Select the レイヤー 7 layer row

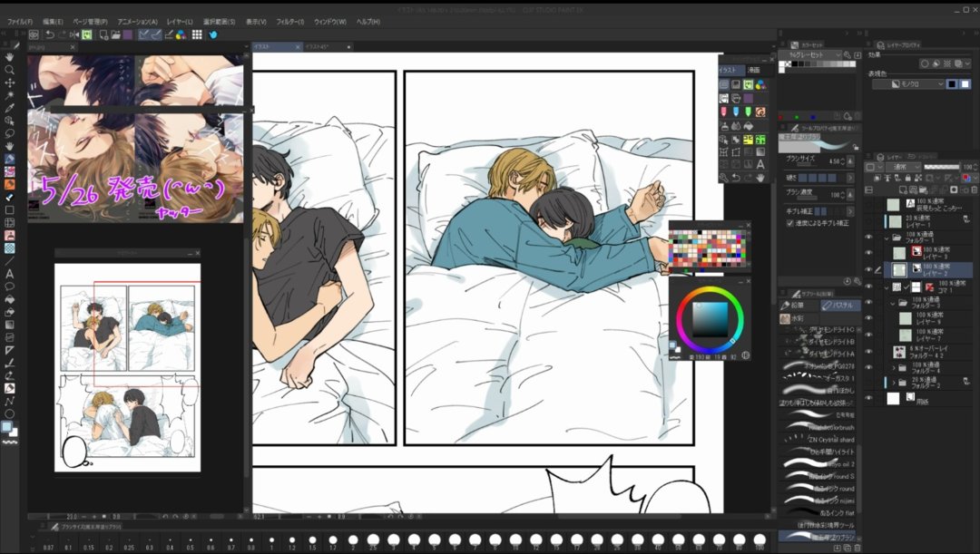click(928, 335)
